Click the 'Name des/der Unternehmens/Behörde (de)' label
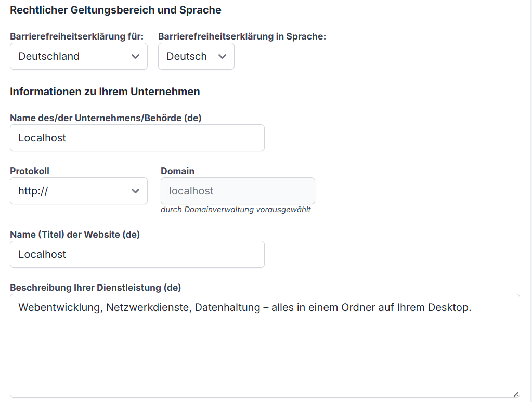532x402 pixels. point(106,118)
